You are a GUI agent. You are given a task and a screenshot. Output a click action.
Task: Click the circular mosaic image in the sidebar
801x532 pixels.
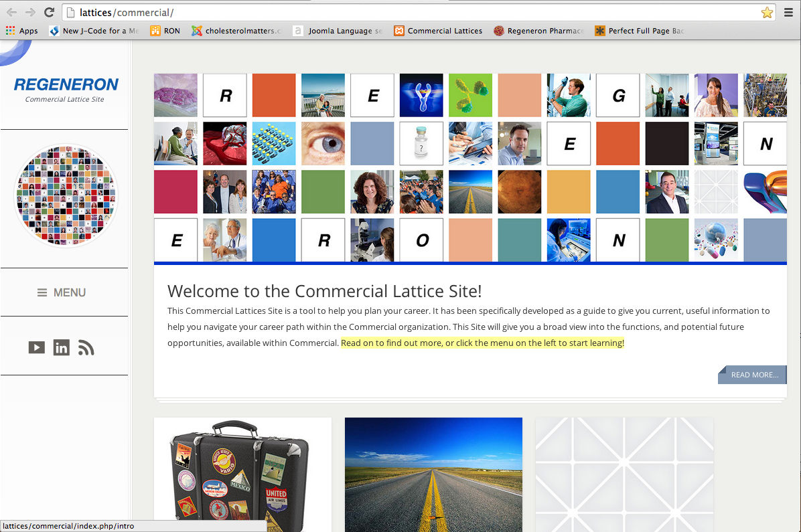click(66, 195)
